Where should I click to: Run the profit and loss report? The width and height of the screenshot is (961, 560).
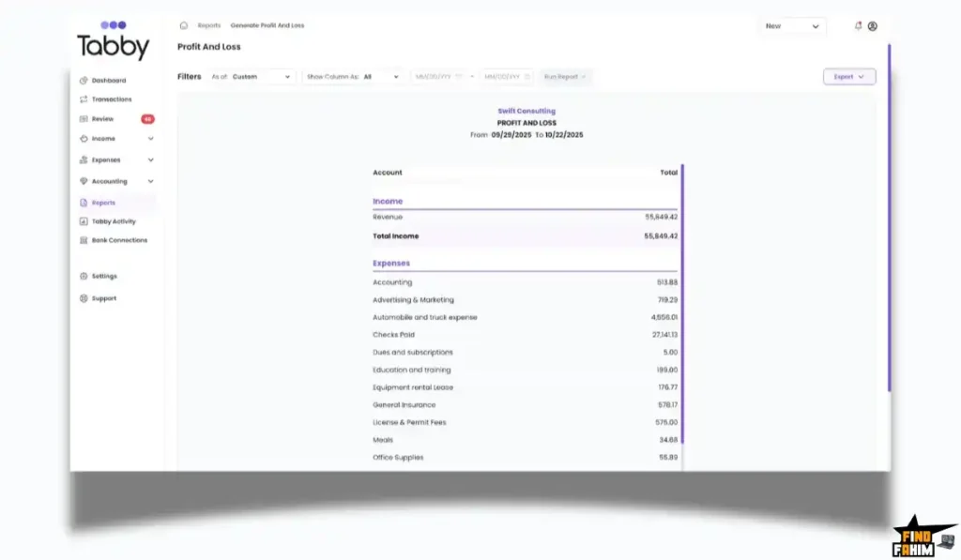[564, 77]
